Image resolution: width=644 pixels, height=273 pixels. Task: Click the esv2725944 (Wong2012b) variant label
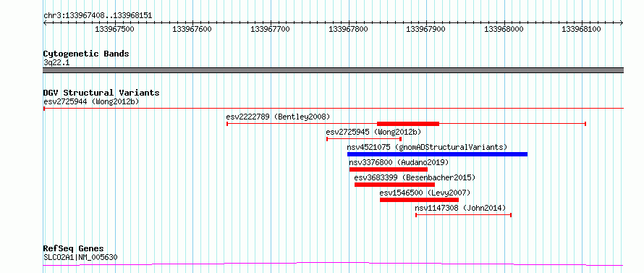tap(91, 101)
